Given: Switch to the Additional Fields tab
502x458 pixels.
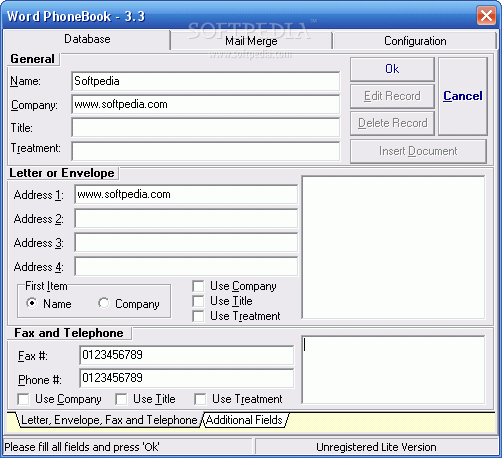Looking at the screenshot, I should point(244,420).
